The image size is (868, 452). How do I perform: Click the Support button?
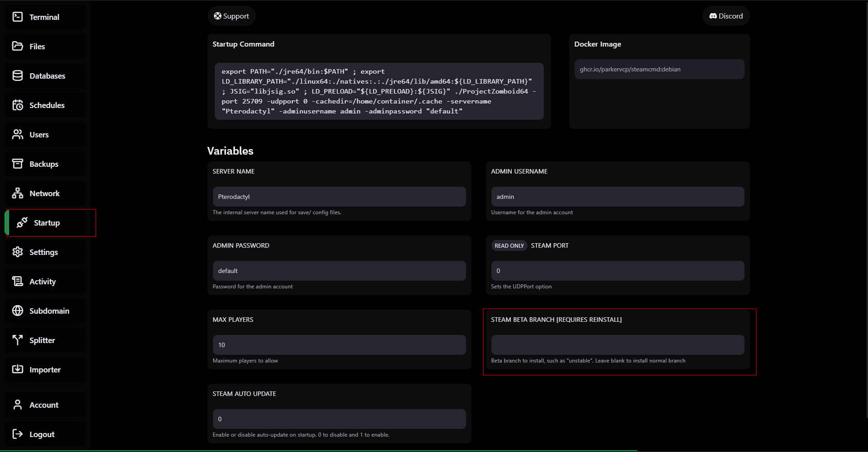(231, 16)
